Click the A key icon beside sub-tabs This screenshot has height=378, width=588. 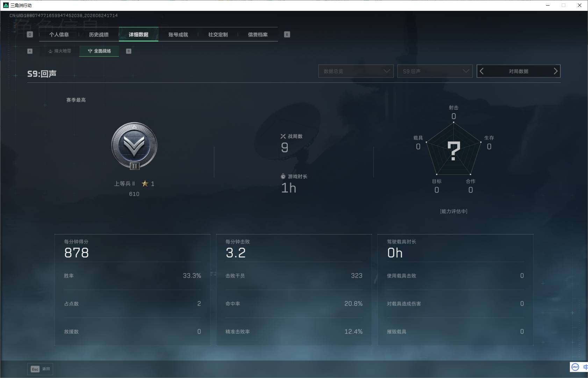point(30,51)
